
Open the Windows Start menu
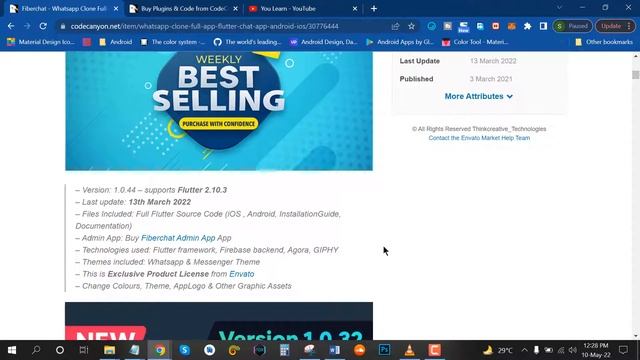[x=12, y=350]
